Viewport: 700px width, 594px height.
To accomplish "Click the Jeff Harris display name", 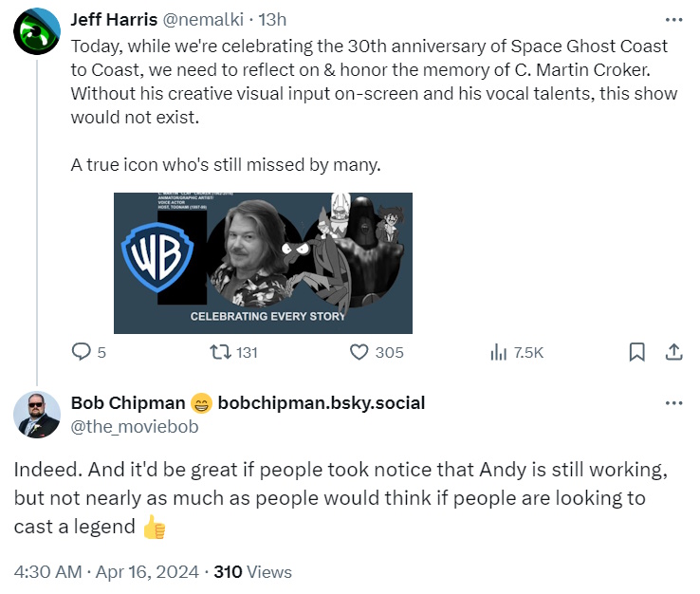I will [x=114, y=19].
